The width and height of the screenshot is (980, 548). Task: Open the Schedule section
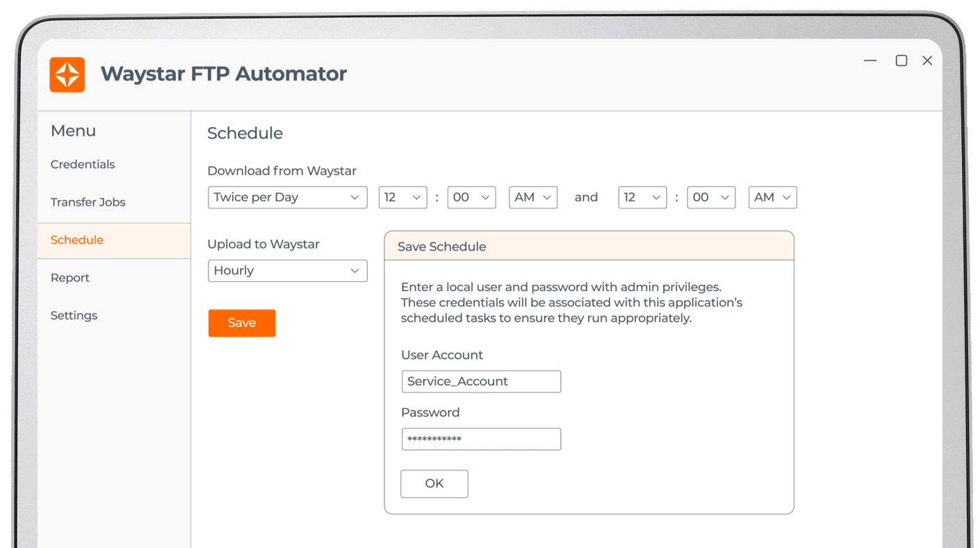click(76, 240)
